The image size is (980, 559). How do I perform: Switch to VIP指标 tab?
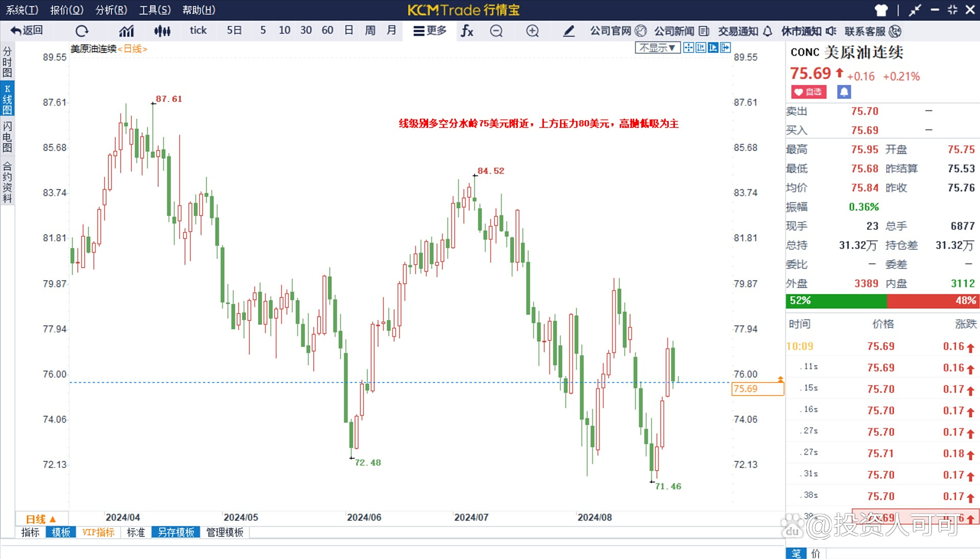pyautogui.click(x=98, y=532)
